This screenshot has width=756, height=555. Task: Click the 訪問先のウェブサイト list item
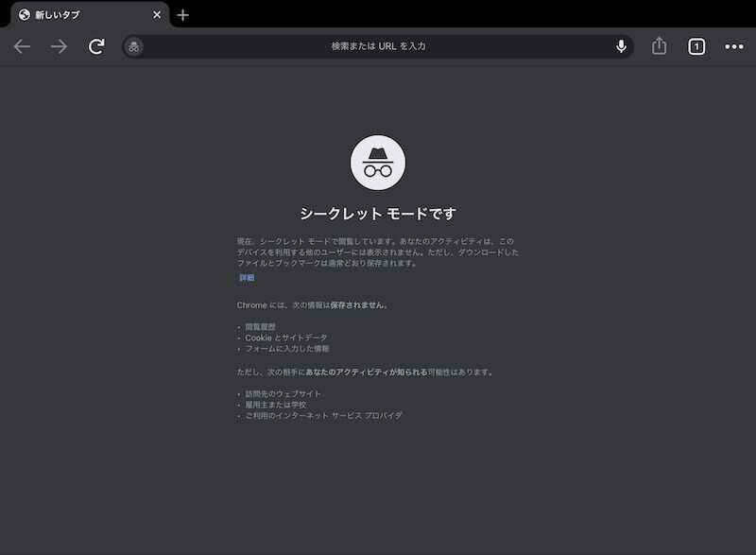click(x=283, y=393)
